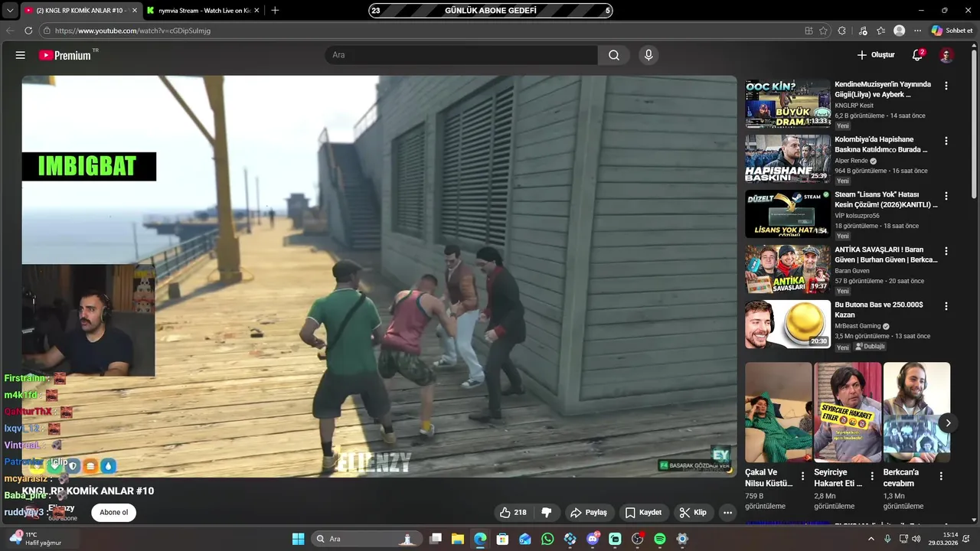Click the search magnifier button
This screenshot has width=980, height=551.
[x=614, y=55]
